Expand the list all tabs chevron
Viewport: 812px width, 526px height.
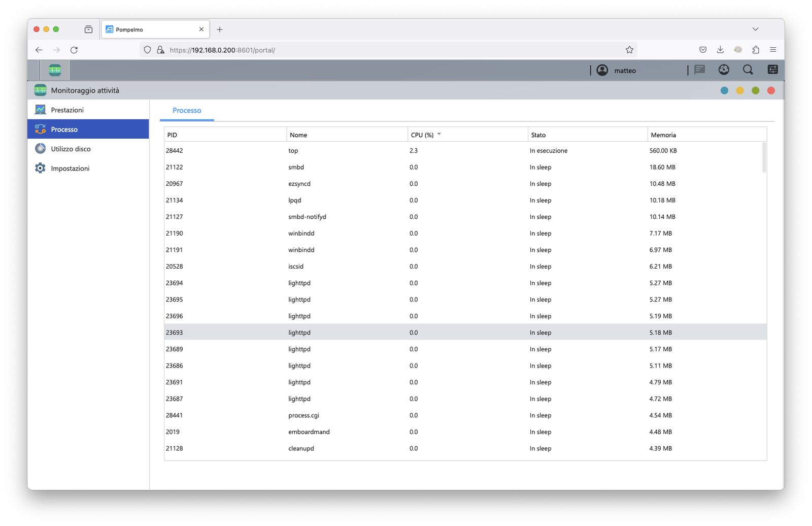click(x=755, y=29)
